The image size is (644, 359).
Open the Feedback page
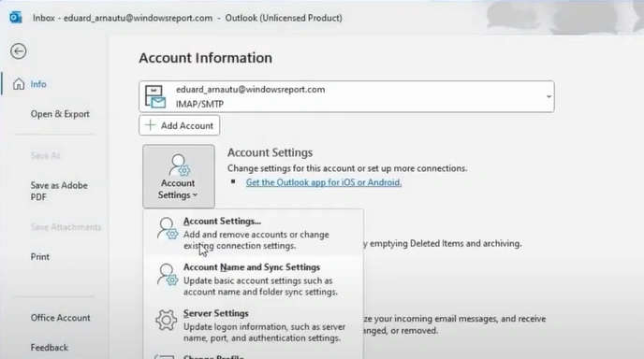pyautogui.click(x=50, y=347)
